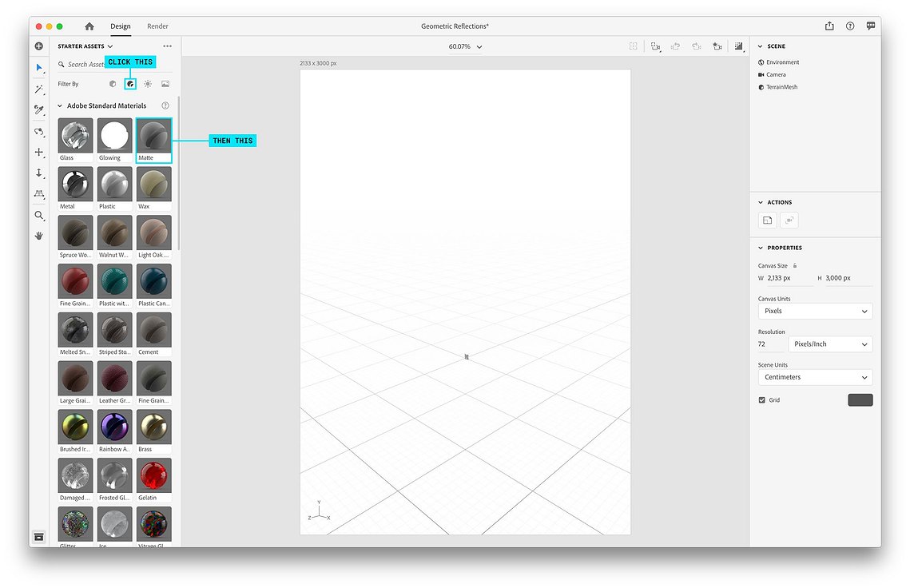
Task: Click the canvas size lock icon
Action: tap(795, 265)
